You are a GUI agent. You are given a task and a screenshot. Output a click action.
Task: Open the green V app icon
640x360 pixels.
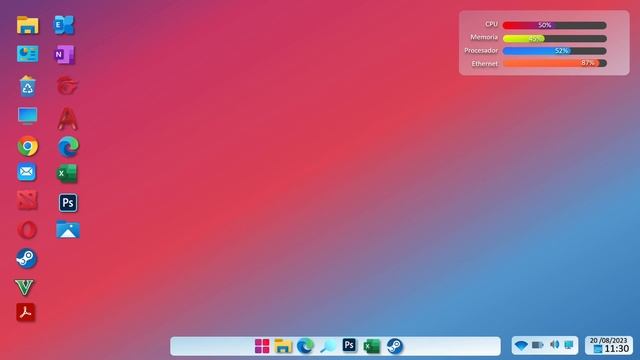coord(24,287)
